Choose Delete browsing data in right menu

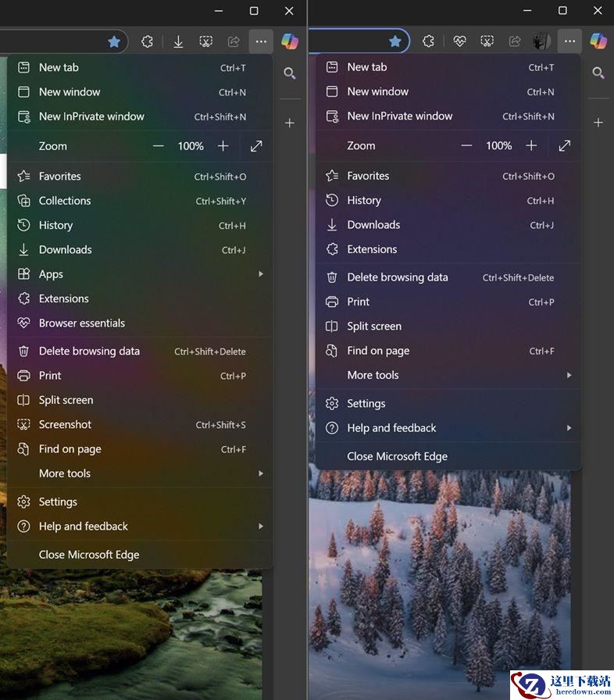[x=448, y=277]
